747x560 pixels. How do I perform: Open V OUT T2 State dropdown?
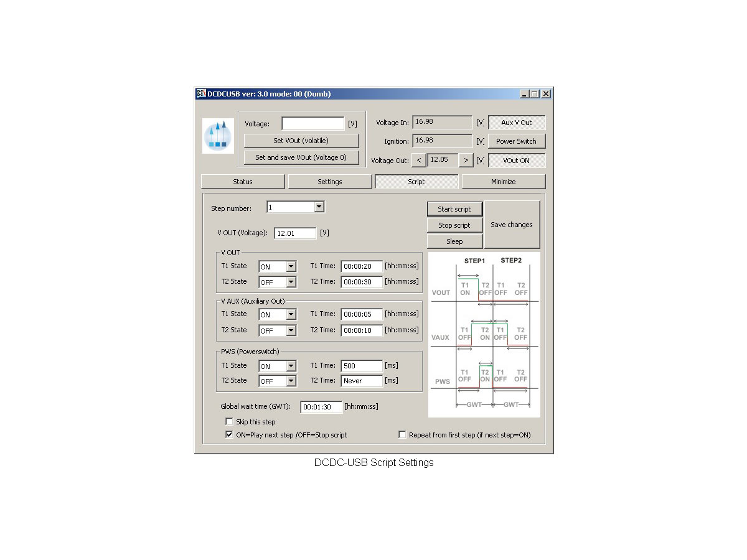click(x=291, y=282)
